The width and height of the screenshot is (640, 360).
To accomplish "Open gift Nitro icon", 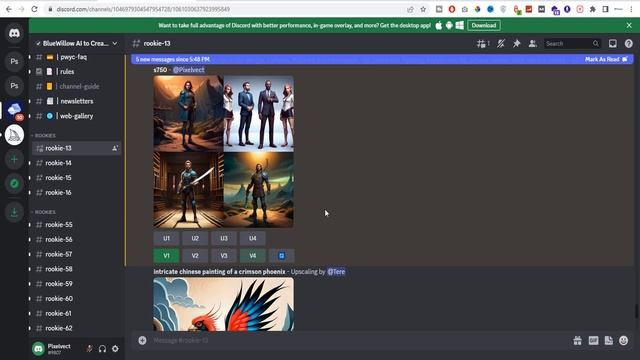I will click(577, 340).
